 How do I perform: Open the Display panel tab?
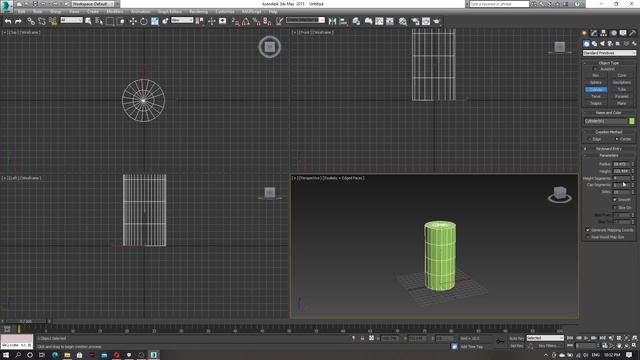click(623, 33)
